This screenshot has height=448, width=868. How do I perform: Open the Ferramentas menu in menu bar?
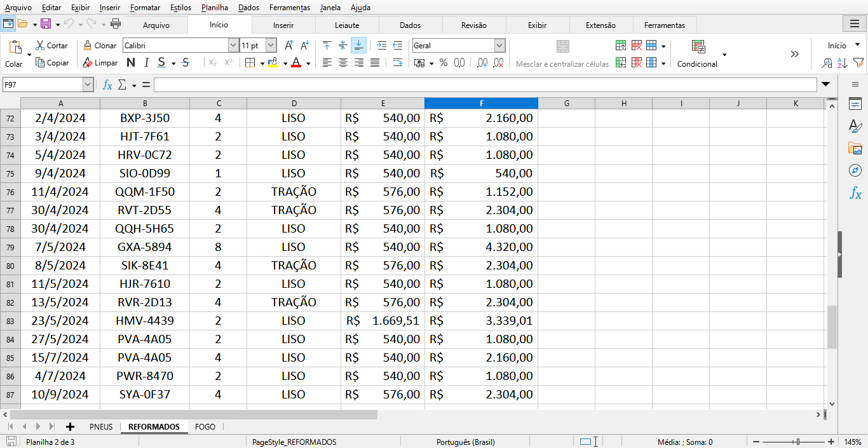[x=290, y=8]
